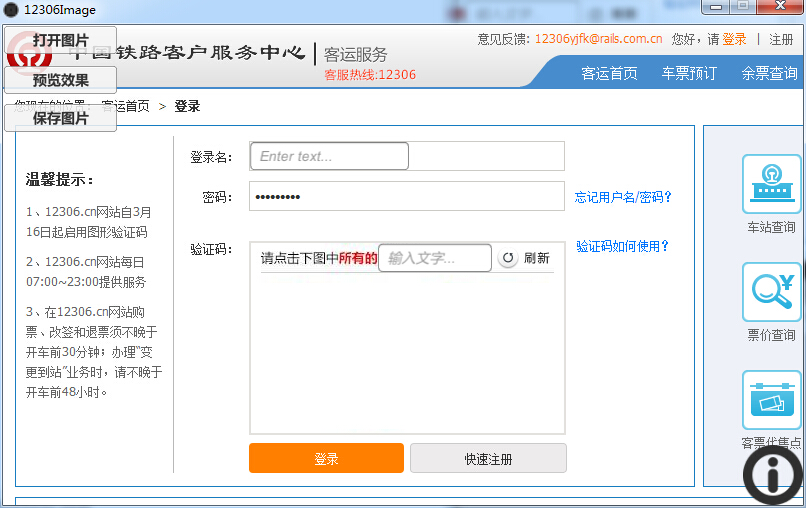Click the 12306Image window title icon
The height and width of the screenshot is (508, 806).
[11, 10]
